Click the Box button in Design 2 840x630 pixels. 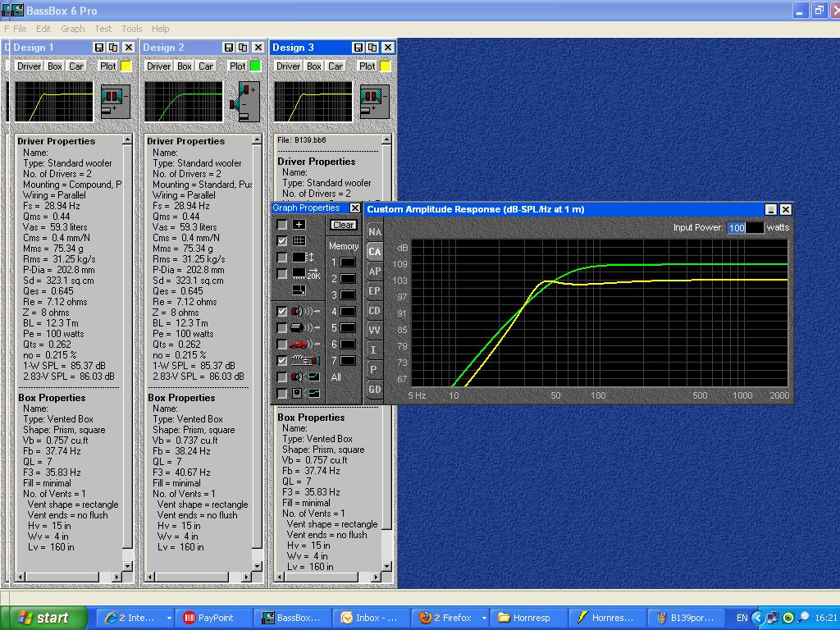click(185, 66)
